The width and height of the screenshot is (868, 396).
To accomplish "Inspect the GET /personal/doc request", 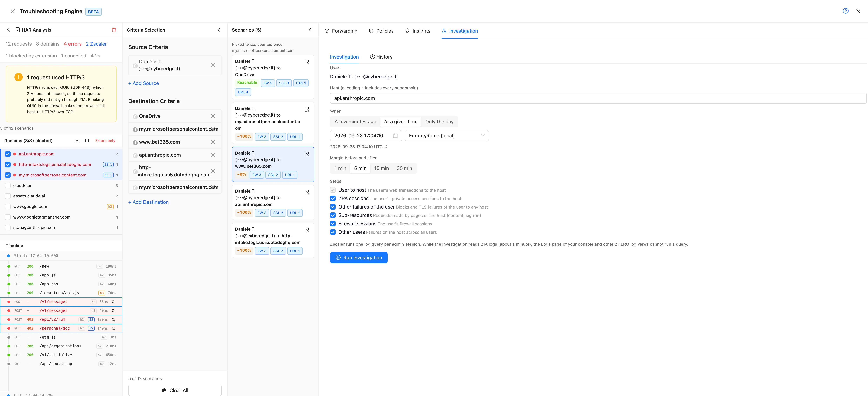I will (x=114, y=329).
